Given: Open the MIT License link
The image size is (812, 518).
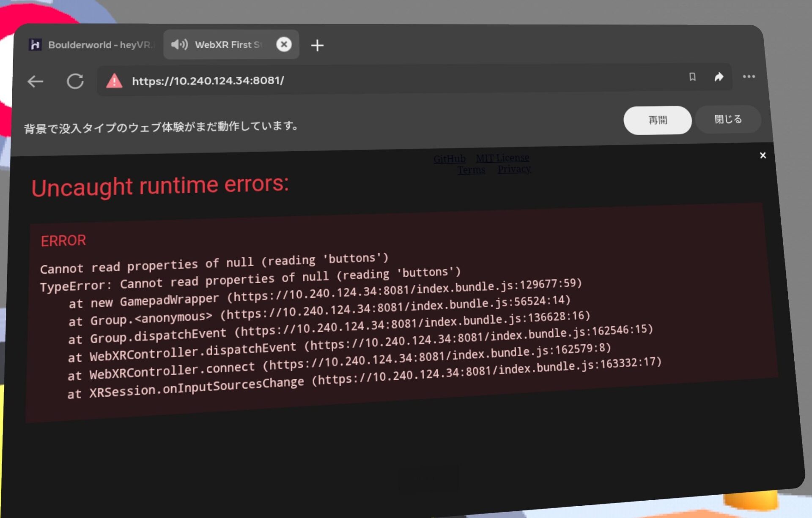Looking at the screenshot, I should pyautogui.click(x=503, y=158).
